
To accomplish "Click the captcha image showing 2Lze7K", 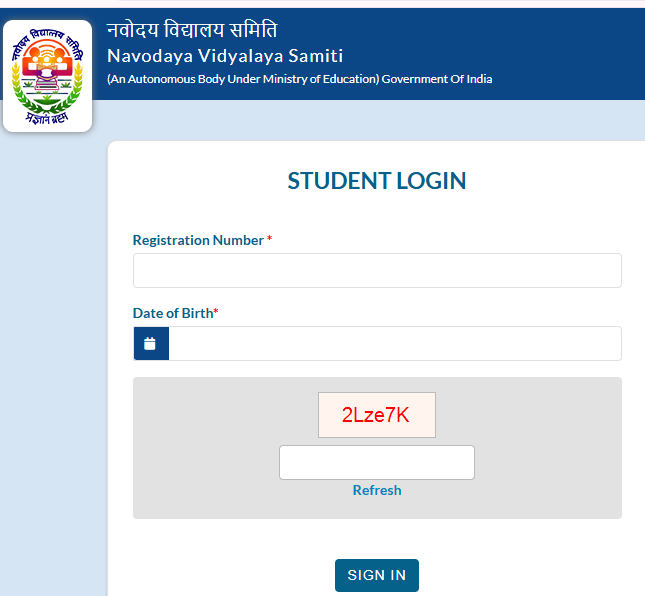I will pos(377,415).
